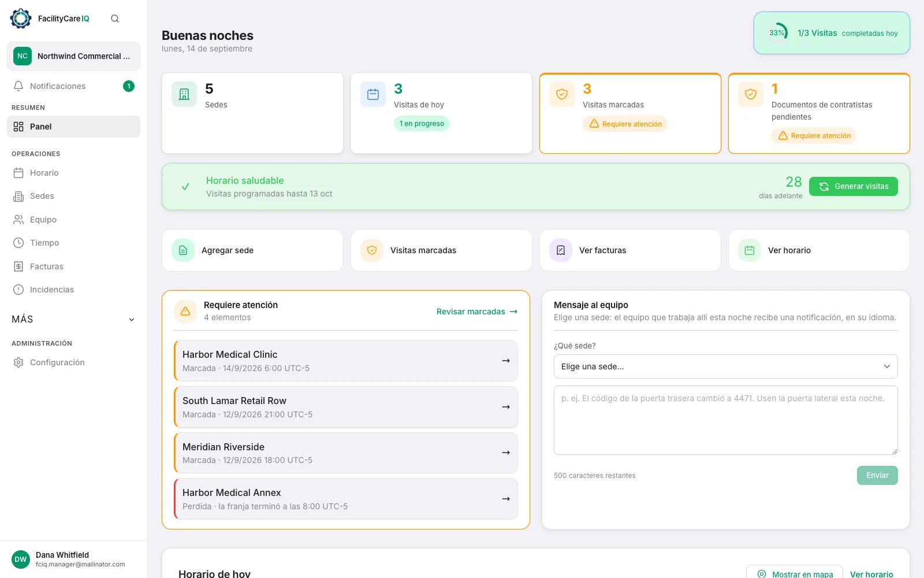Click the arrow on South Lamar Retail Row
Image resolution: width=924 pixels, height=578 pixels.
tap(506, 407)
